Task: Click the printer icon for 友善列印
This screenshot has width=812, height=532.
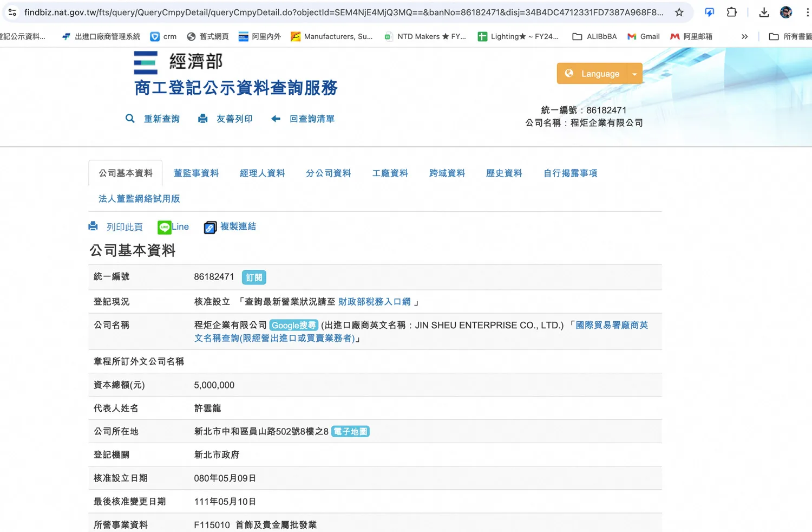Action: [x=203, y=119]
